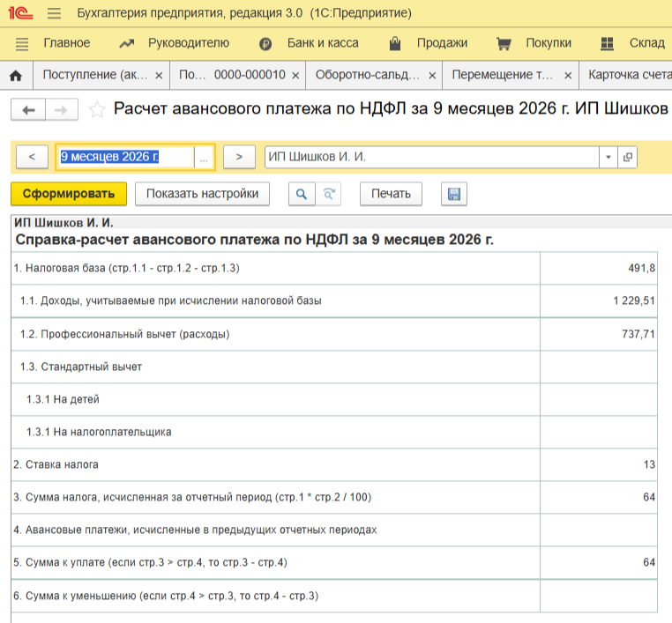Click the find next icon
Screen dimensions: 672x623
click(x=329, y=194)
